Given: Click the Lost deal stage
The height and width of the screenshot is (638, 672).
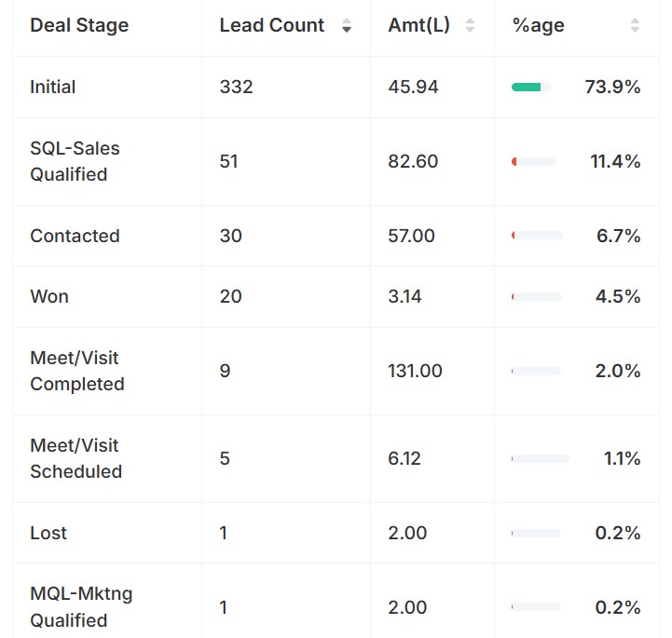Looking at the screenshot, I should [48, 533].
